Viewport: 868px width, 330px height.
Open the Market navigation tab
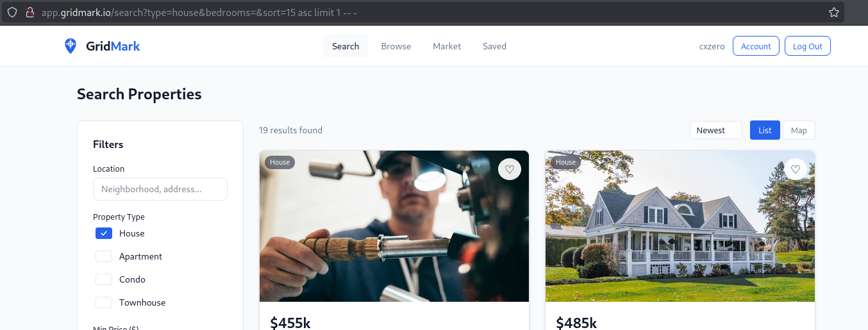point(447,46)
